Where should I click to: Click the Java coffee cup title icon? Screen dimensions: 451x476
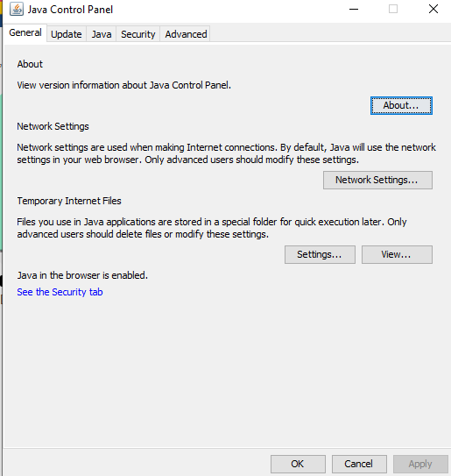(16, 10)
